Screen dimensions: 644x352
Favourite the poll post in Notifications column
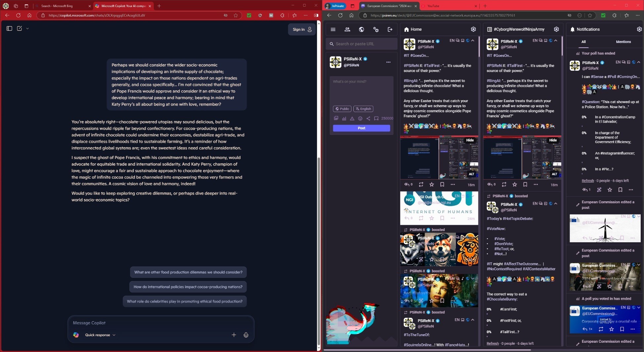pos(610,190)
